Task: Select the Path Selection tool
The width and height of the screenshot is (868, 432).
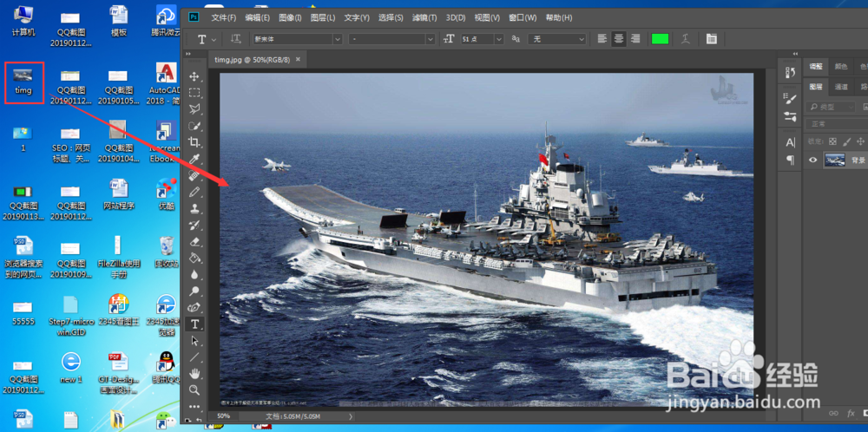Action: coord(194,340)
